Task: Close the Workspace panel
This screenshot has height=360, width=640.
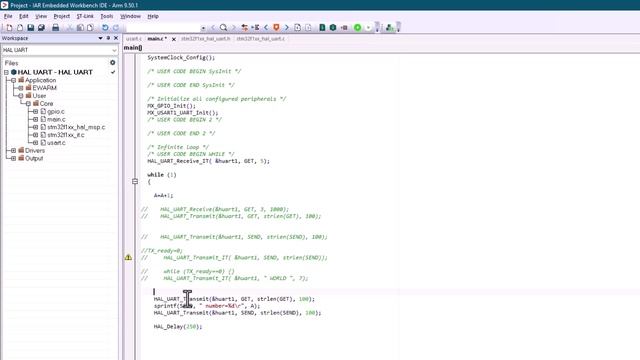Action: pos(116,38)
